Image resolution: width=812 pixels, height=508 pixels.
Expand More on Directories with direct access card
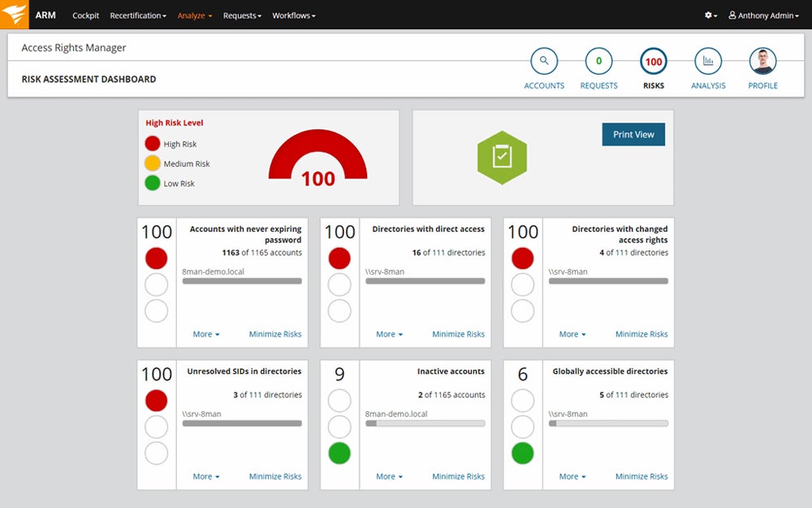point(387,334)
